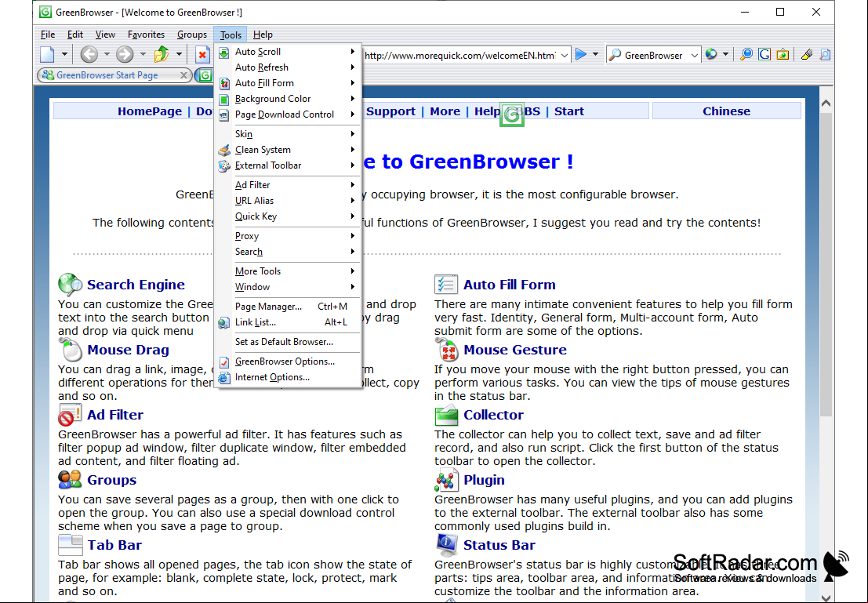This screenshot has height=603, width=868.
Task: Click the Collector green folder icon
Action: click(447, 414)
